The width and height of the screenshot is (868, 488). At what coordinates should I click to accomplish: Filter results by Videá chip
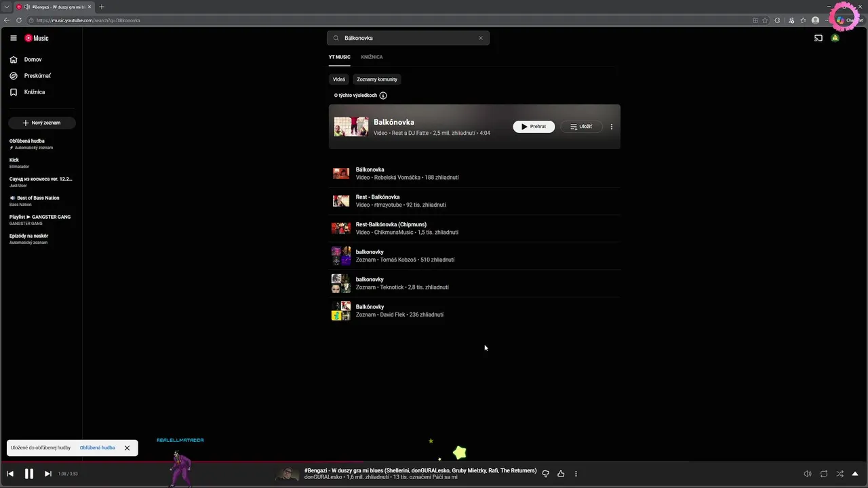click(x=339, y=79)
